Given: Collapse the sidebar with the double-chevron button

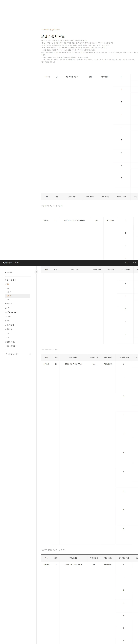Looking at the screenshot, I should pos(36,272).
